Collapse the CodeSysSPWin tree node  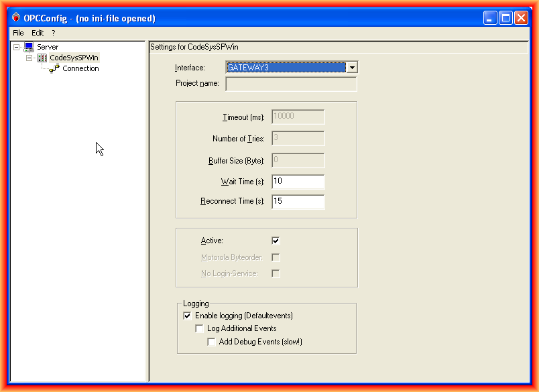[x=29, y=58]
